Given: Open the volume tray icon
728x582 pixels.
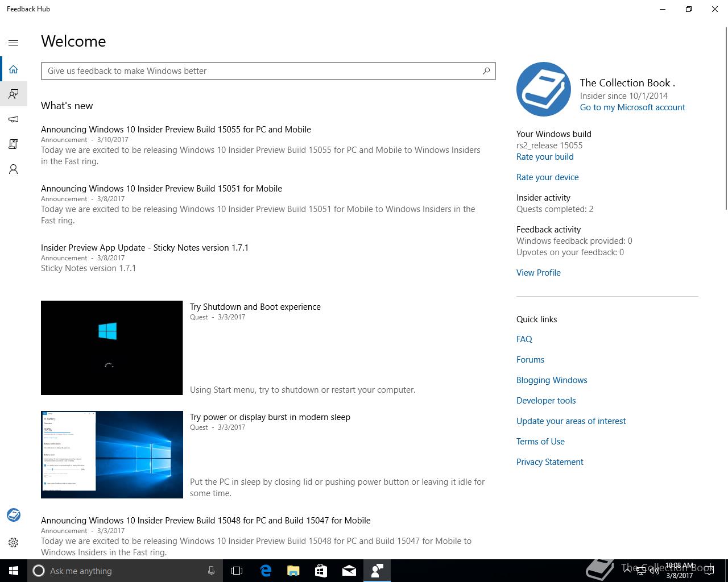Looking at the screenshot, I should (655, 571).
